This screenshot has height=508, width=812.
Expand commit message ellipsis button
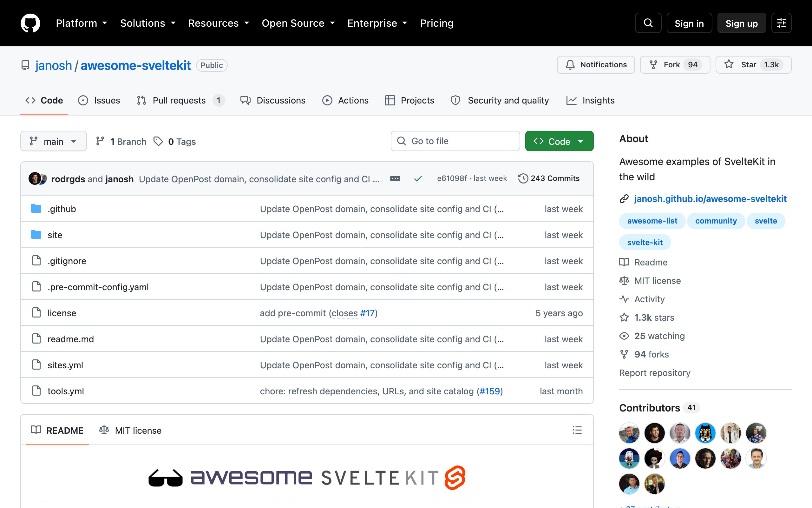pos(395,178)
